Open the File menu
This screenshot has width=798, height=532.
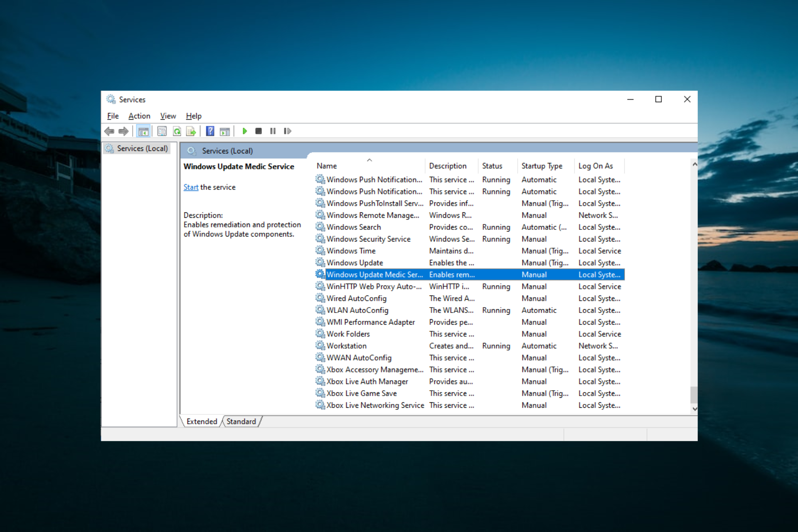(113, 116)
